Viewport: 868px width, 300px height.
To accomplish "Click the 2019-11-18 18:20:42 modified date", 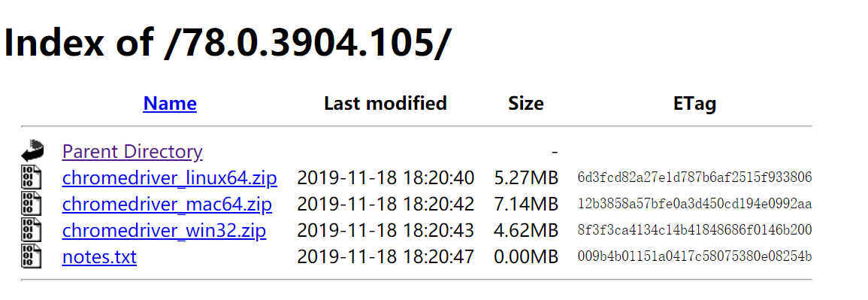I will [386, 205].
